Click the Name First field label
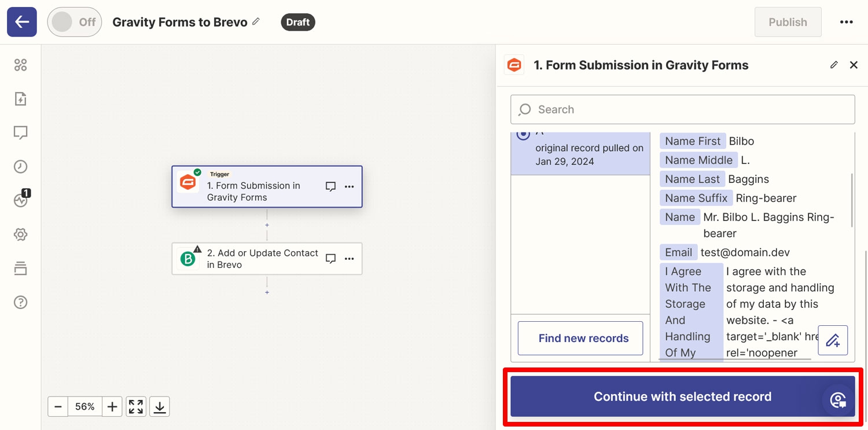The width and height of the screenshot is (868, 430). coord(693,141)
